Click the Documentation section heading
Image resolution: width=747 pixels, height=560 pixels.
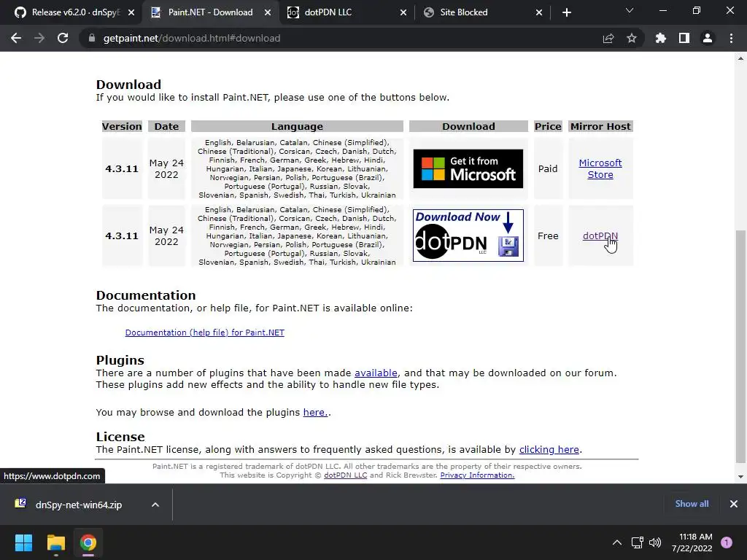pos(146,295)
